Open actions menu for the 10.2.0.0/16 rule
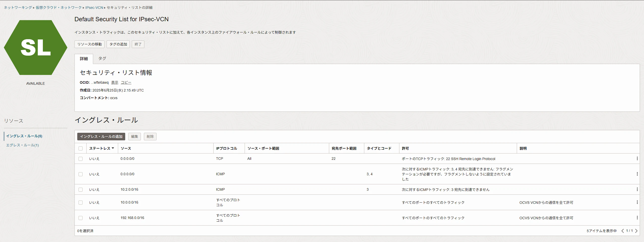Screen dimensions: 644x242 pyautogui.click(x=637, y=189)
